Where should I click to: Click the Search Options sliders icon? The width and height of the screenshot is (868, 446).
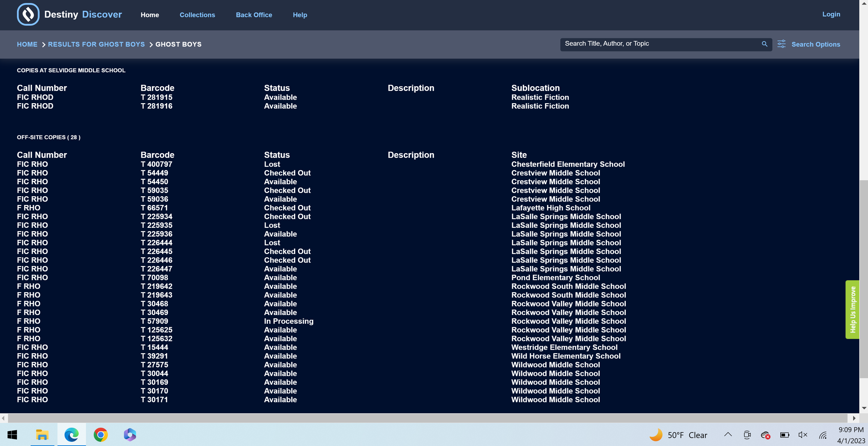coord(781,44)
